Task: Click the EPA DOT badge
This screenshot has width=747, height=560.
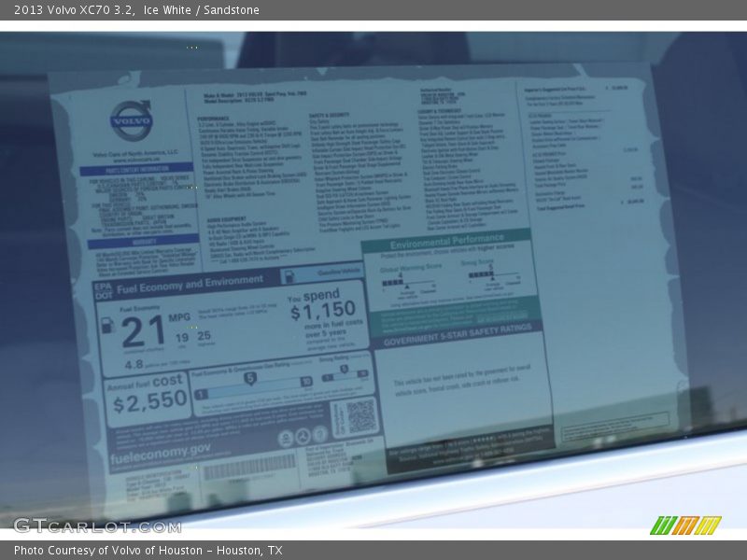Action: coord(103,289)
